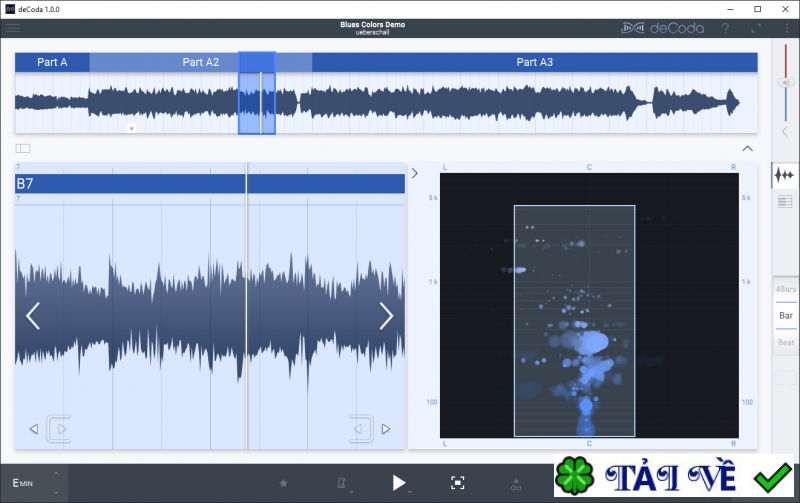Open the help question mark icon
This screenshot has width=800, height=503.
(x=725, y=28)
